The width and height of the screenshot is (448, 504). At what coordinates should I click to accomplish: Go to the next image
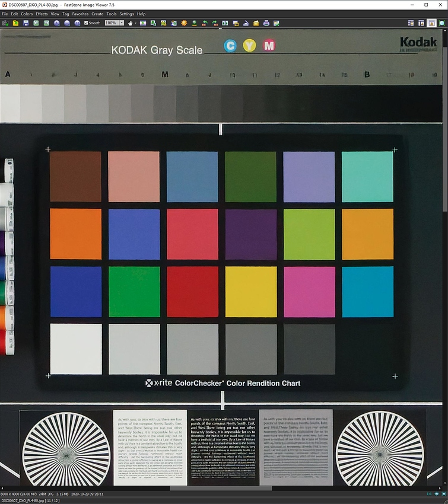[46, 23]
